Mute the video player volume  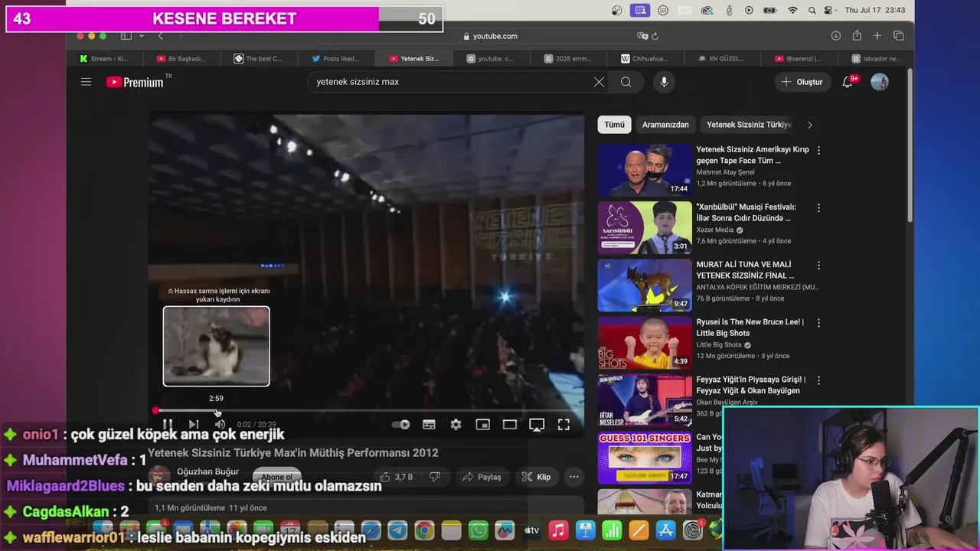[x=220, y=425]
